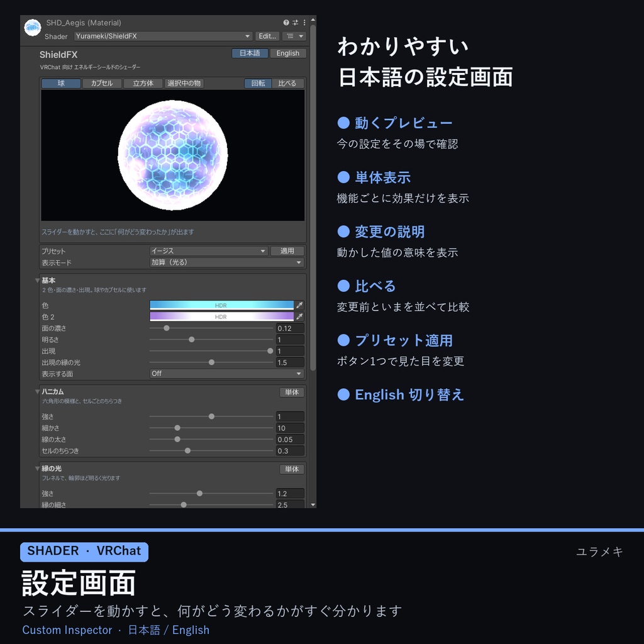Image resolution: width=644 pixels, height=644 pixels.
Task: Click the preset sliders icon in header
Action: coord(296,23)
